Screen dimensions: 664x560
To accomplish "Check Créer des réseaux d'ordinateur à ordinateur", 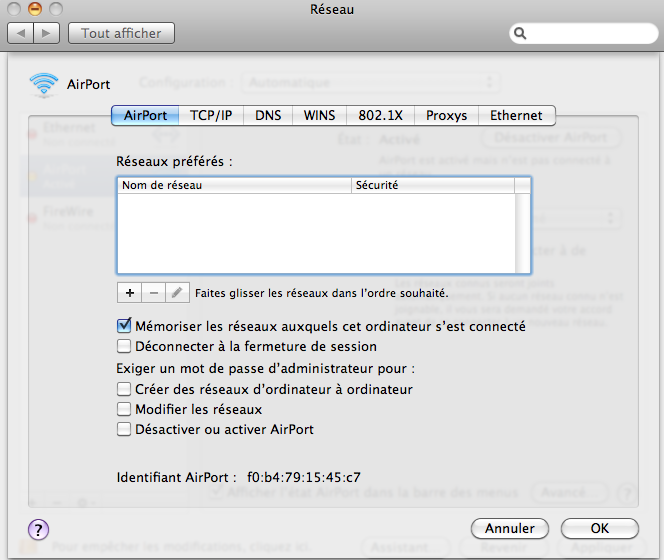I will [124, 389].
